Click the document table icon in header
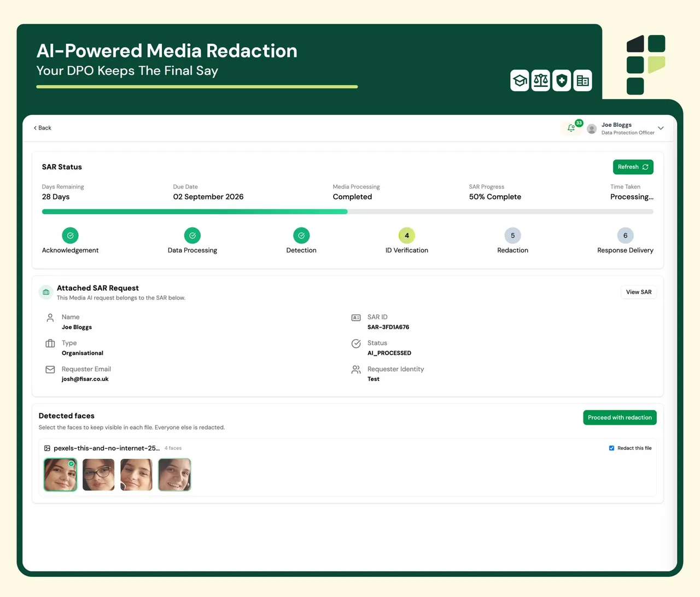 583,81
